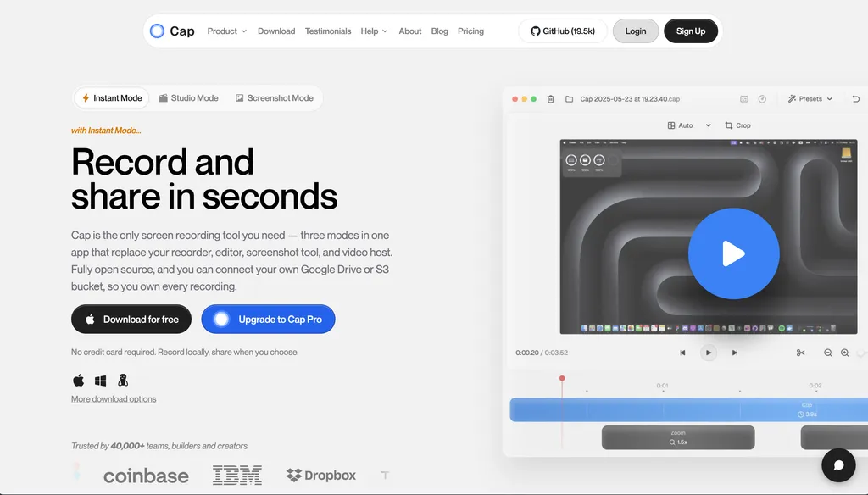Open the Testimonials nav link
Image resolution: width=868 pixels, height=495 pixels.
[x=328, y=31]
